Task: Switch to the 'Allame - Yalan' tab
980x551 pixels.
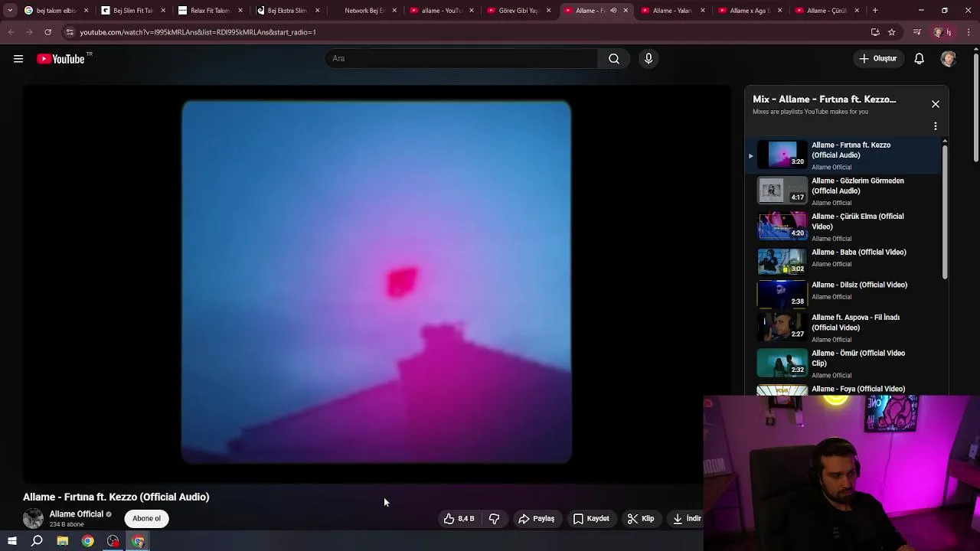Action: click(672, 11)
